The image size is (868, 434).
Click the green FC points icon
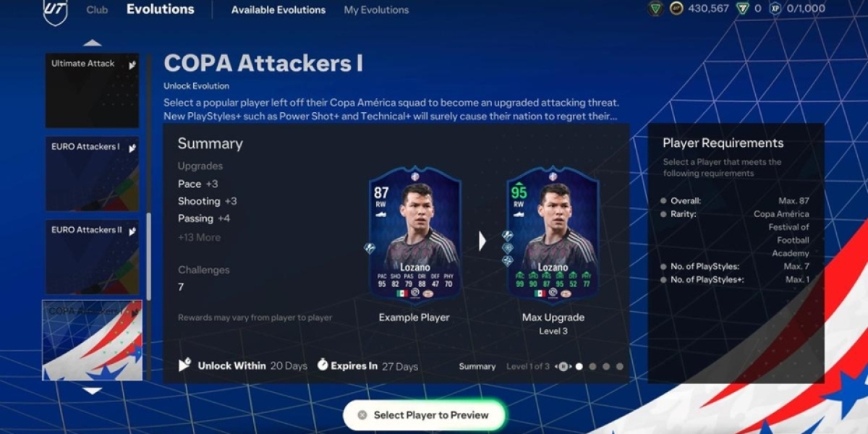pyautogui.click(x=741, y=9)
